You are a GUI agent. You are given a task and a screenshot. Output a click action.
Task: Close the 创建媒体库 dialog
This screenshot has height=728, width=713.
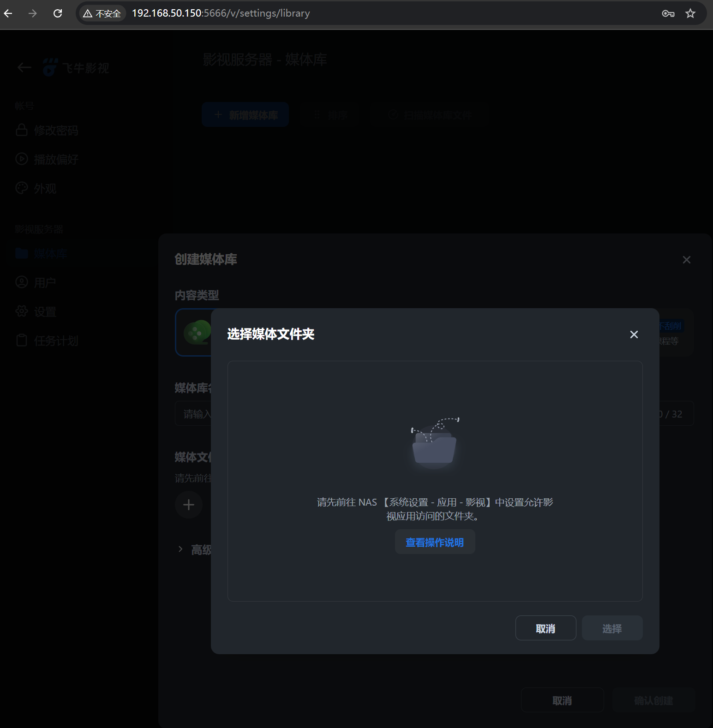tap(687, 260)
